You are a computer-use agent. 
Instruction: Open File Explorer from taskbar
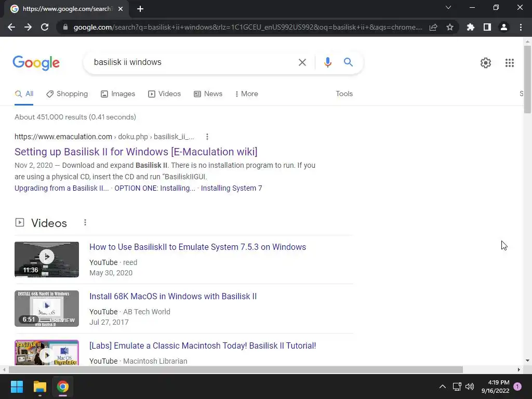[39, 387]
